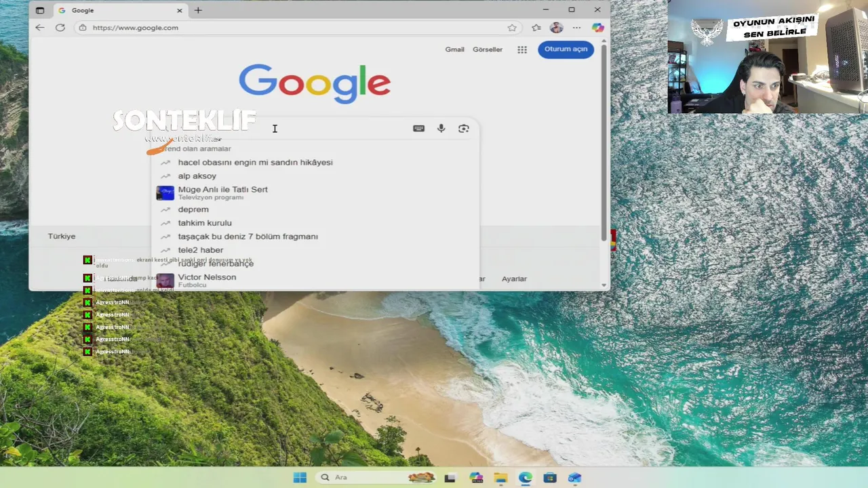This screenshot has height=488, width=868.
Task: Minimize the Edge browser window
Action: tap(546, 9)
